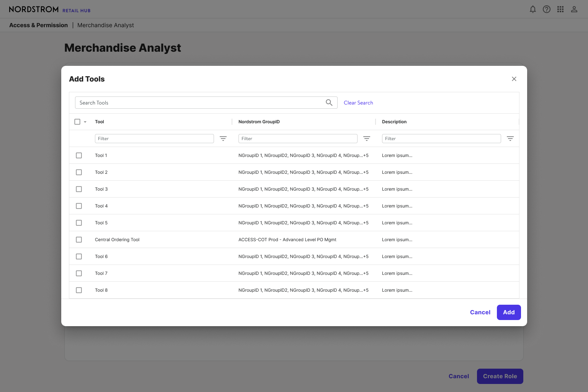Image resolution: width=588 pixels, height=392 pixels.
Task: Tick the Tool 7 checkbox
Action: [79, 273]
